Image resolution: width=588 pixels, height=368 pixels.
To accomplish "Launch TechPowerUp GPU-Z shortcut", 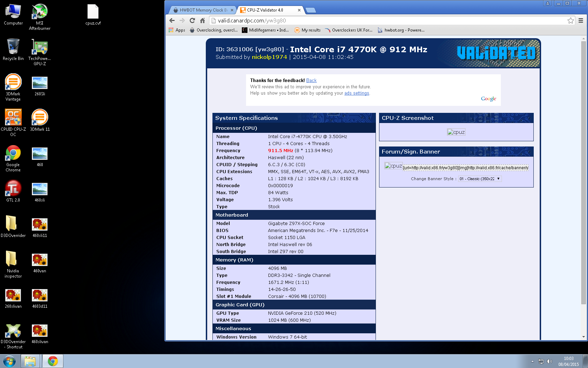I will click(x=40, y=52).
